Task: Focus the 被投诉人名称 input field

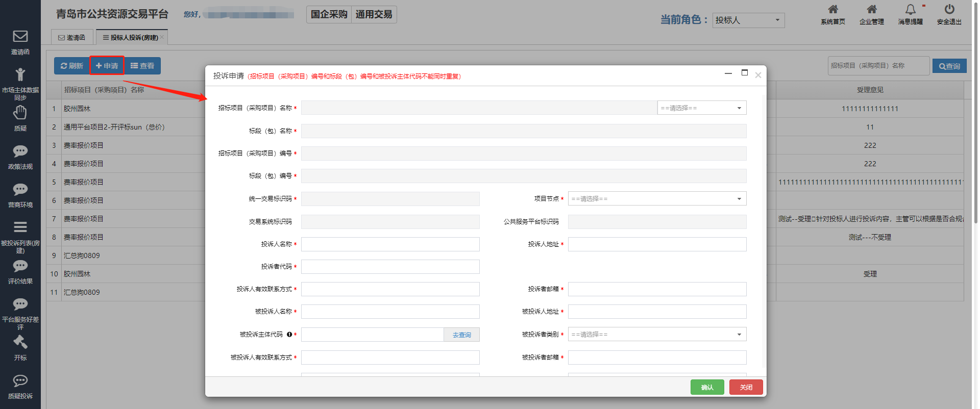Action: click(390, 312)
